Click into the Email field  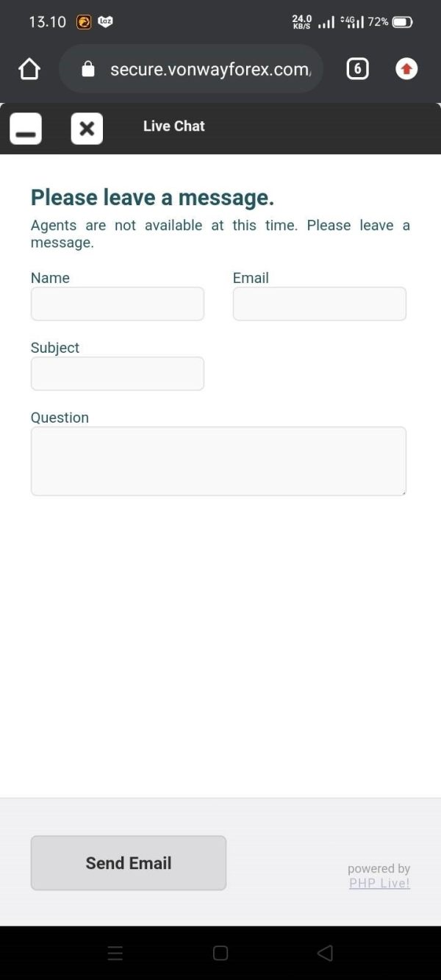click(x=319, y=304)
